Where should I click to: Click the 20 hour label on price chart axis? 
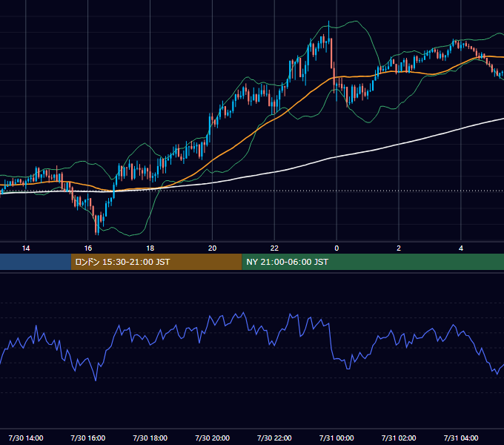coord(212,248)
